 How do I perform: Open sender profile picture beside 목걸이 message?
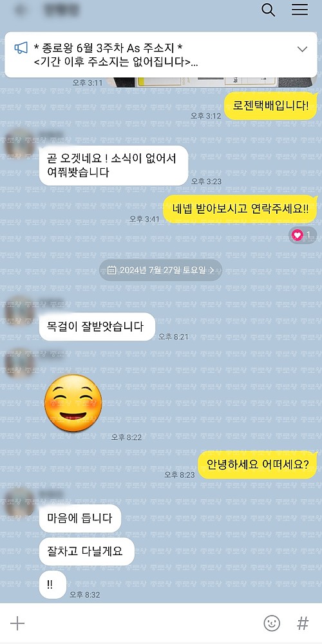(x=19, y=309)
